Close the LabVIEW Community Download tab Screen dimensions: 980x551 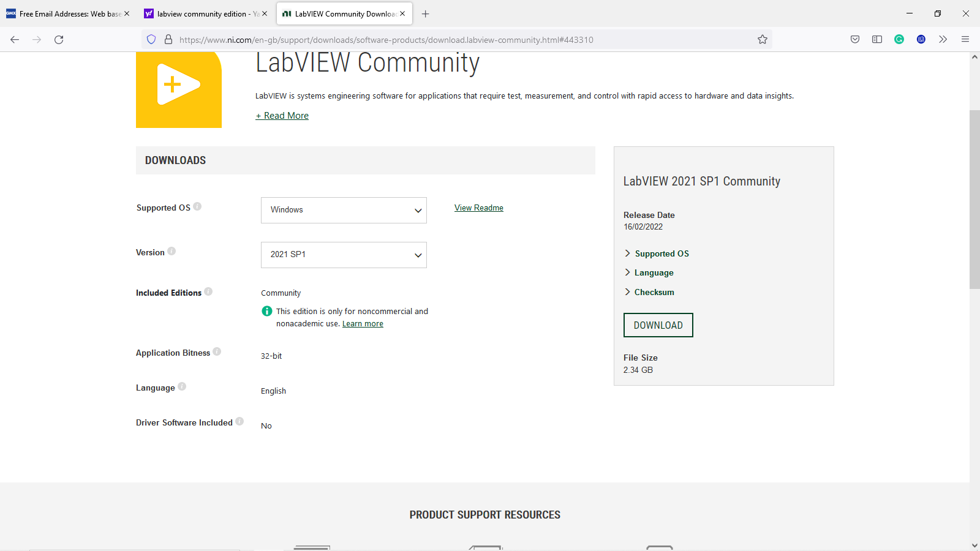[x=402, y=13]
